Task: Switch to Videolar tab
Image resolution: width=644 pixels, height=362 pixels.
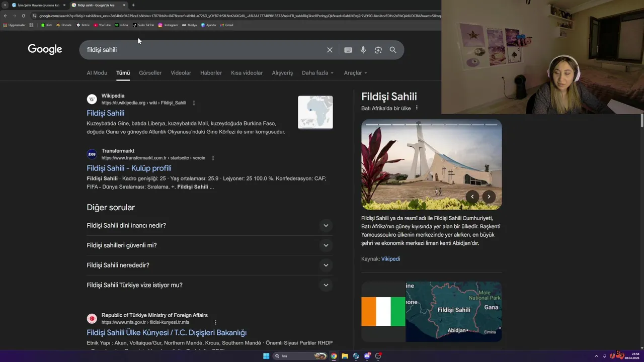Action: point(181,73)
